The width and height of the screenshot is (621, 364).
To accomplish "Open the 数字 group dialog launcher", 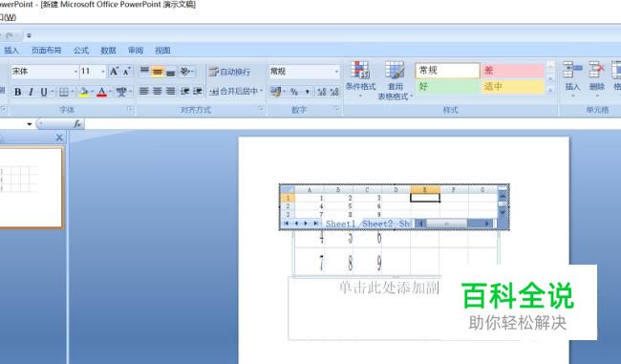I will (336, 109).
